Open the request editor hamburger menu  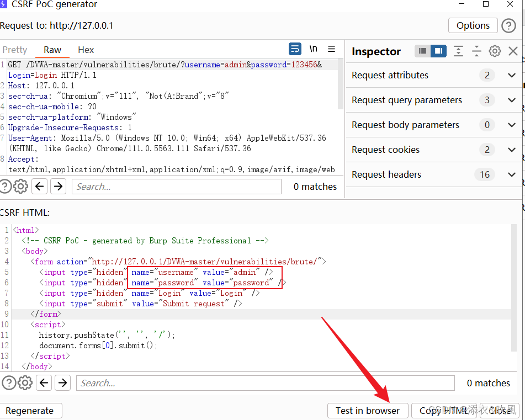coord(331,49)
